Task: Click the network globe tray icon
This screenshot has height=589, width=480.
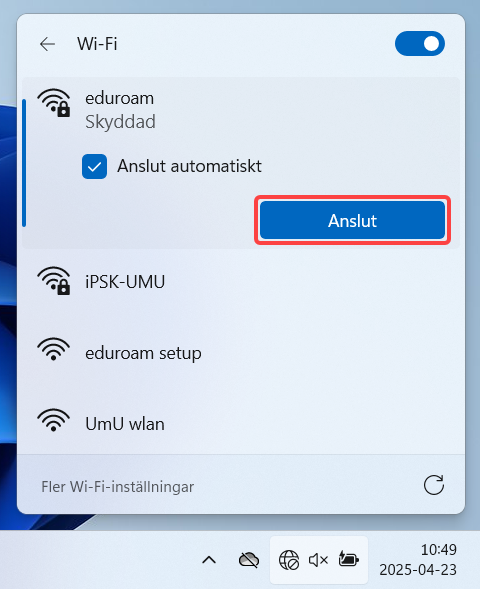Action: coord(289,560)
